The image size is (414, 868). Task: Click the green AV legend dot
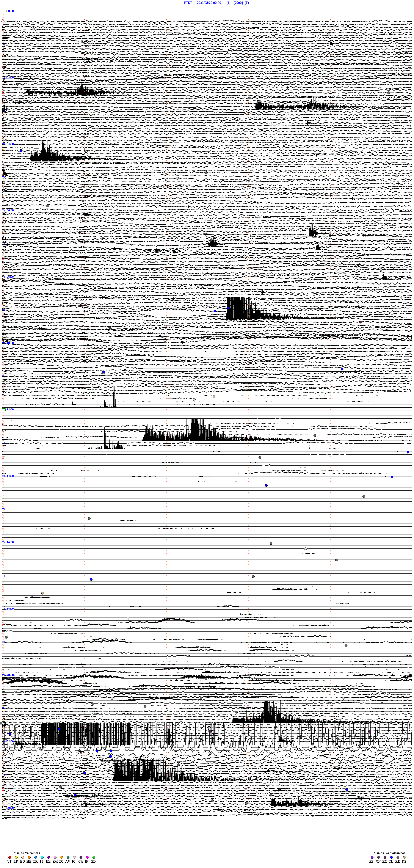[68, 857]
